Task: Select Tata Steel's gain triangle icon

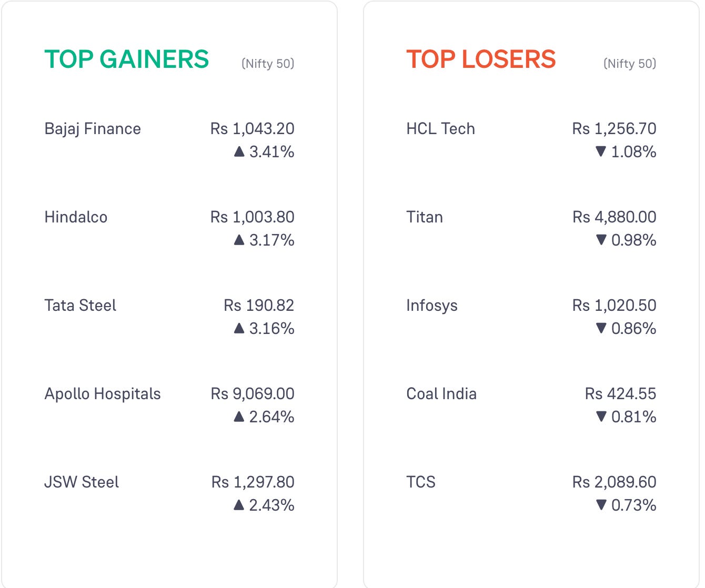Action: [239, 329]
